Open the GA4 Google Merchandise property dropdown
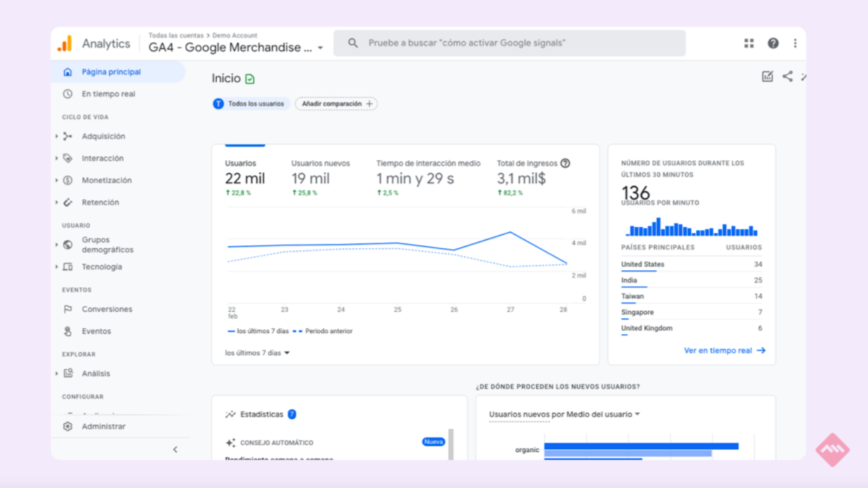868x488 pixels. click(321, 48)
